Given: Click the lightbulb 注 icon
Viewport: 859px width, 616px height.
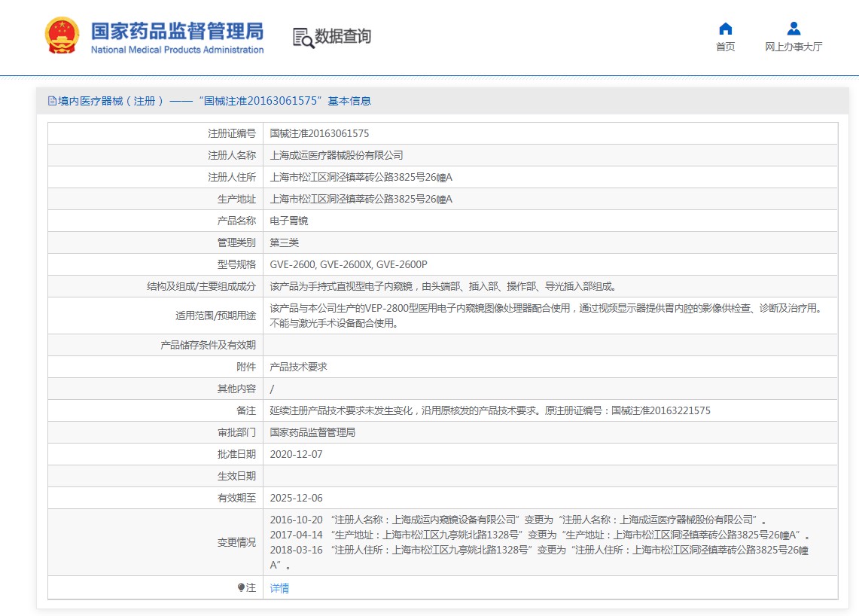Looking at the screenshot, I should [x=241, y=587].
